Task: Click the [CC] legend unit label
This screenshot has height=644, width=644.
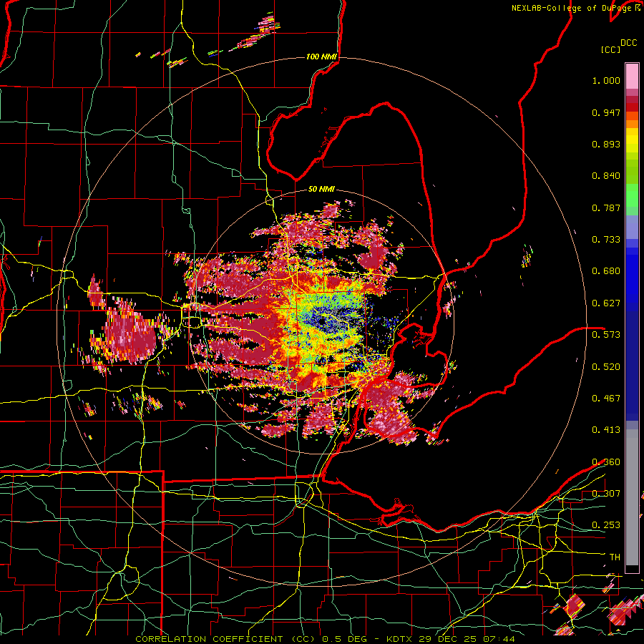Action: click(610, 49)
